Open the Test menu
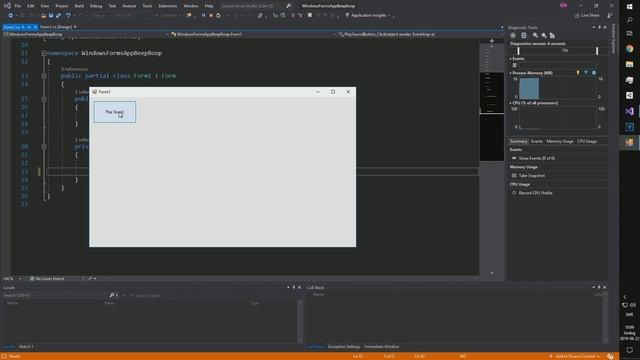Image resolution: width=640 pixels, height=360 pixels. coord(112,6)
